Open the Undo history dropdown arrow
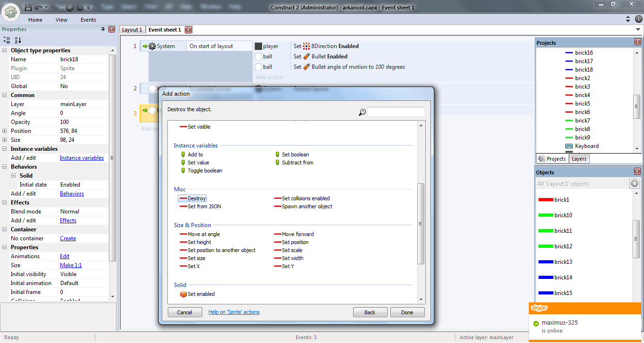Image resolution: width=644 pixels, height=343 pixels. (46, 8)
